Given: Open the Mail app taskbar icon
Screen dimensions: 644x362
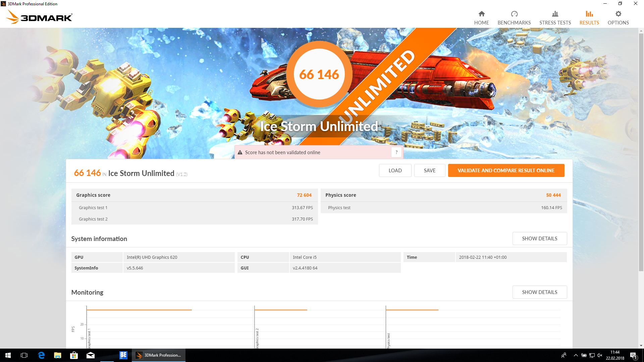Looking at the screenshot, I should [x=90, y=355].
